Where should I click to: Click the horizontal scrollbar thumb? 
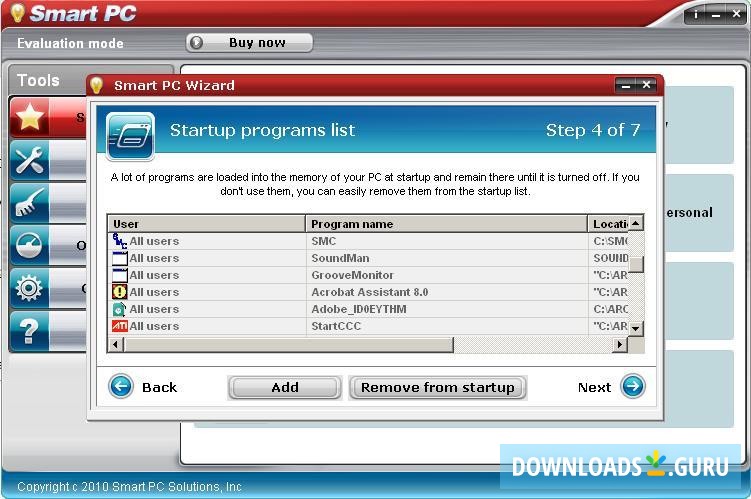pyautogui.click(x=288, y=344)
